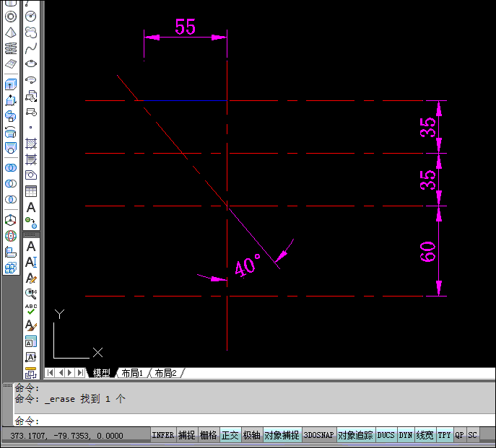
Task: Run the Spell Check tool
Action: (31, 309)
